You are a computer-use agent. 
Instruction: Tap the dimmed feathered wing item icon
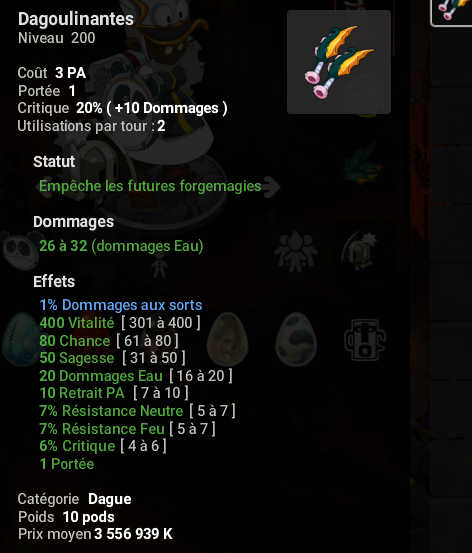(x=363, y=164)
